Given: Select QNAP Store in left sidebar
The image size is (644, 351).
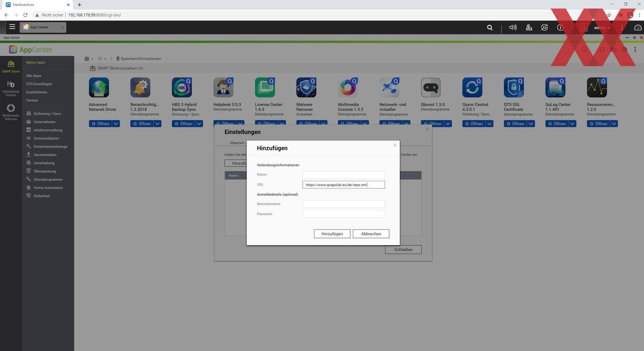Looking at the screenshot, I should (11, 66).
